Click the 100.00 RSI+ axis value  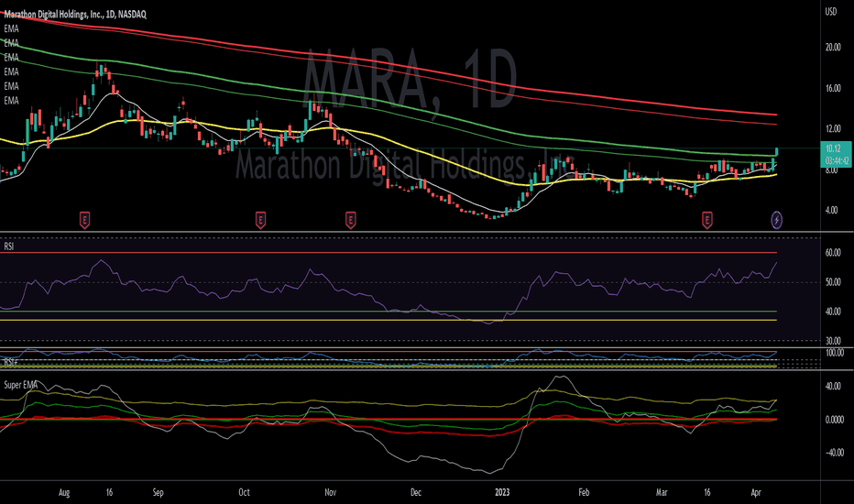point(835,353)
